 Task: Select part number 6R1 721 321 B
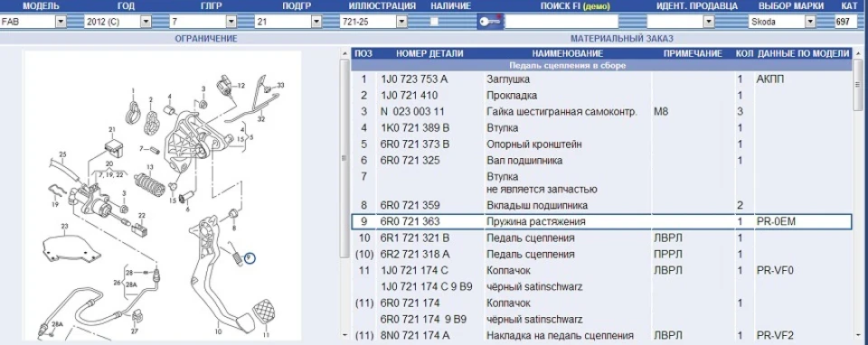(x=415, y=238)
